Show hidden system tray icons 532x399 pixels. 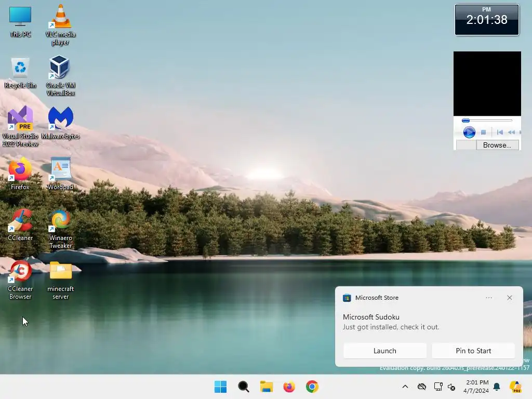(x=405, y=387)
